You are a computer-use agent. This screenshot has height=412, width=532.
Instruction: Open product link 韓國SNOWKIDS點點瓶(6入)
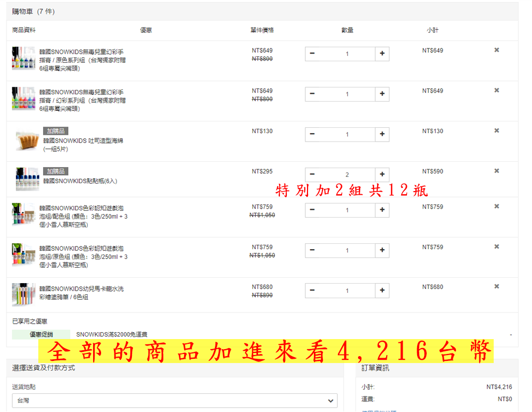[x=80, y=181]
